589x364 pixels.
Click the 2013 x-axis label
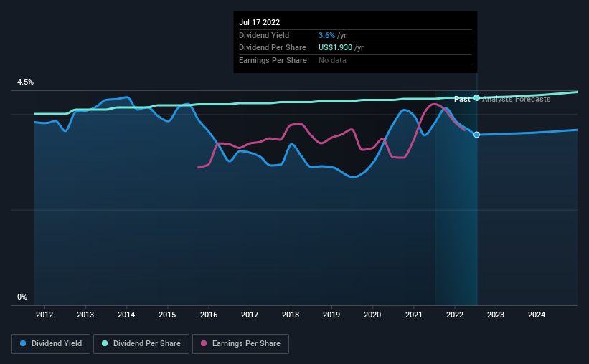point(85,315)
